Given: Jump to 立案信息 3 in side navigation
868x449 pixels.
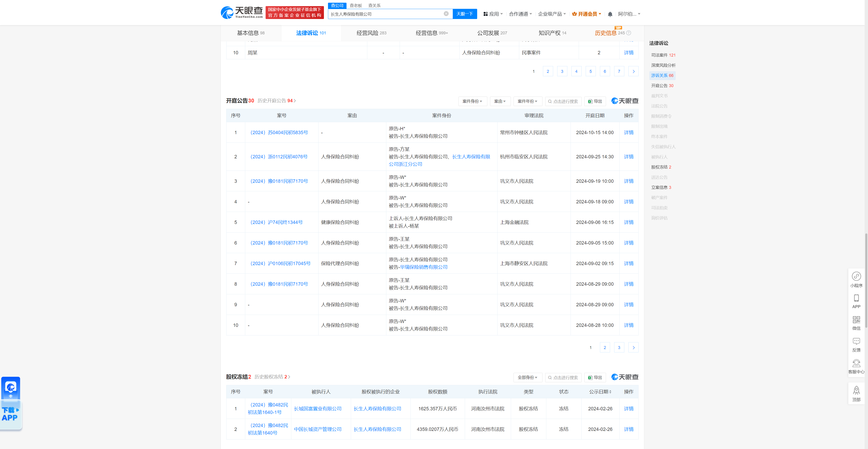Looking at the screenshot, I should click(x=661, y=187).
